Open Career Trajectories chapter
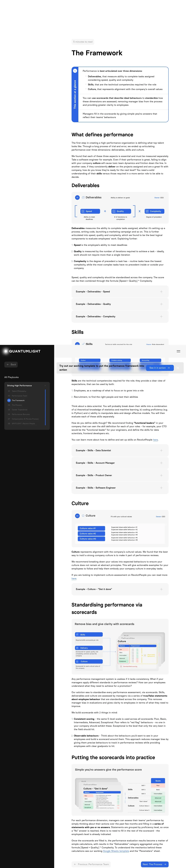The image size is (186, 868). tap(20, 410)
